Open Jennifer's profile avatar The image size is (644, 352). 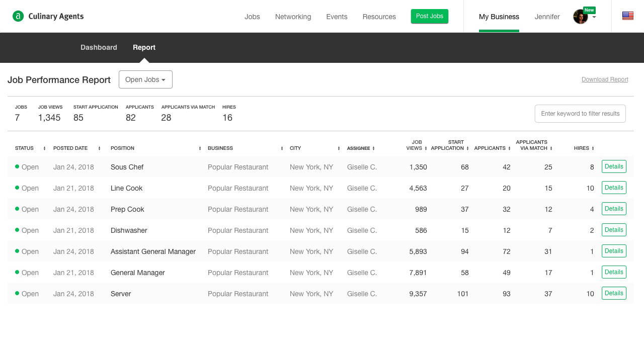(581, 16)
